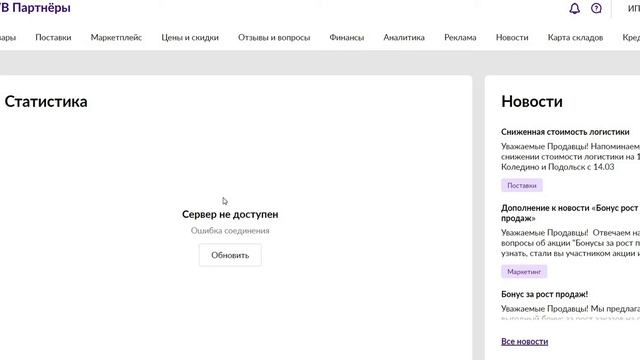Click the Обновить button to reload statistics

(230, 255)
